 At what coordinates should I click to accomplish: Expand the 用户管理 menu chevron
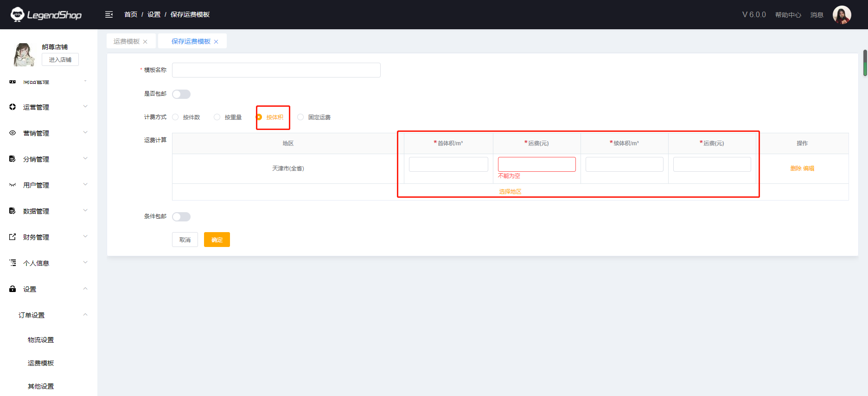[x=85, y=184]
